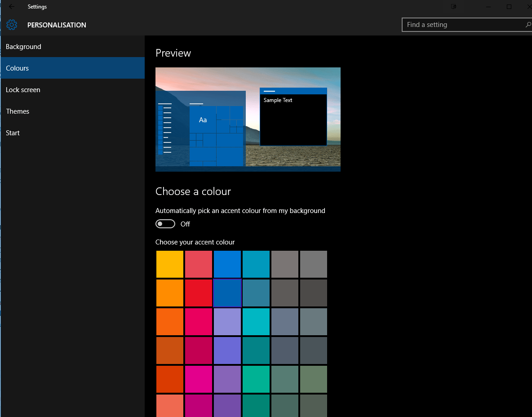Select the muted sea-green swatch, fifth row
The image size is (532, 417).
(x=285, y=379)
